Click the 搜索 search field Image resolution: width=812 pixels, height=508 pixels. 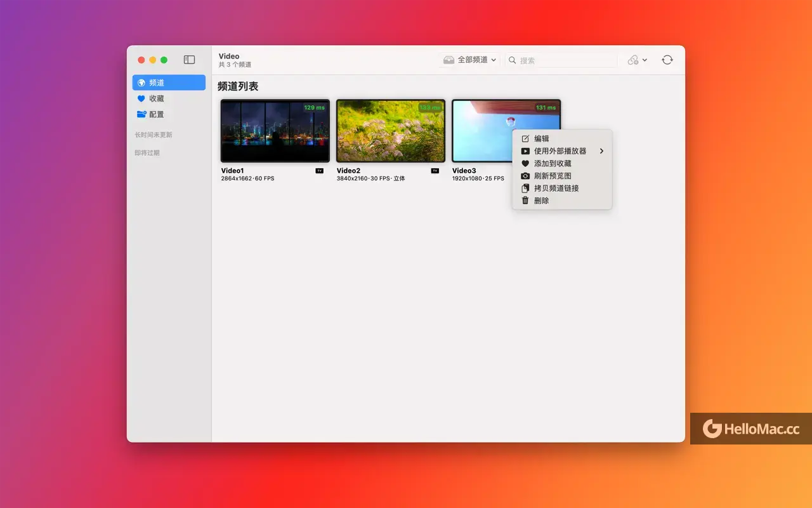(x=561, y=60)
